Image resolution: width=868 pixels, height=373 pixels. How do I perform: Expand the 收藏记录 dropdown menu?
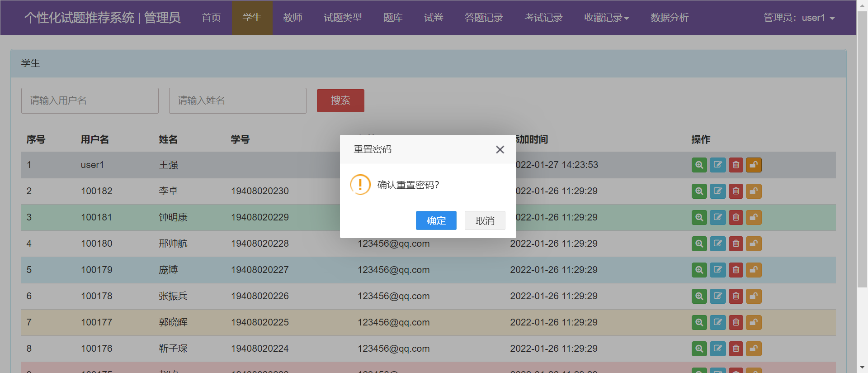[x=607, y=18]
